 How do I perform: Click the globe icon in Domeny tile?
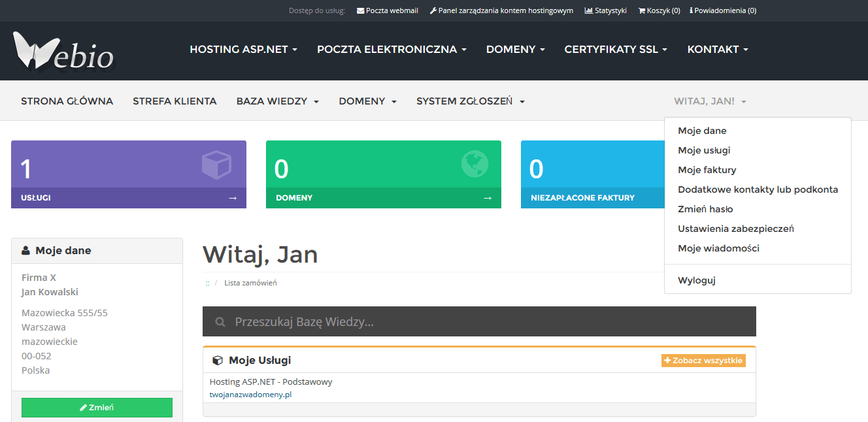(x=475, y=164)
